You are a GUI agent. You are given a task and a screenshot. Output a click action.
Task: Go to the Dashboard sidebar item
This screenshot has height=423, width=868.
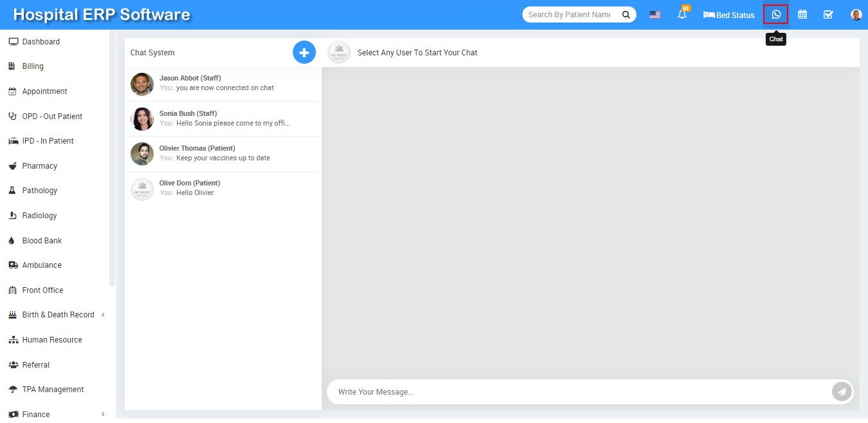click(41, 42)
